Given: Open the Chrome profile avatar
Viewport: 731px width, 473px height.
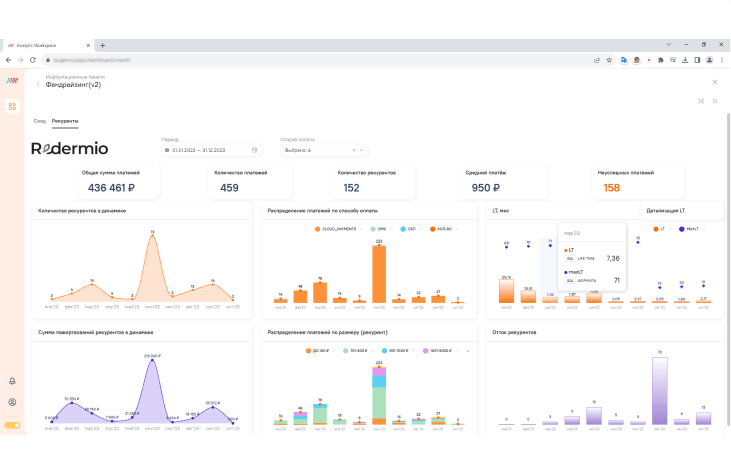Looking at the screenshot, I should [710, 60].
